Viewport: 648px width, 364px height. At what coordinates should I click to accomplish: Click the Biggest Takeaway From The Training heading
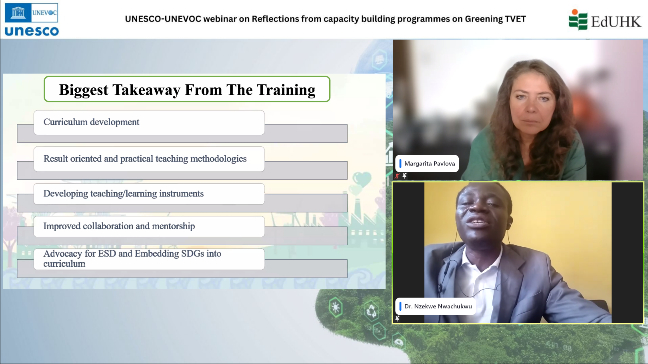pos(187,89)
